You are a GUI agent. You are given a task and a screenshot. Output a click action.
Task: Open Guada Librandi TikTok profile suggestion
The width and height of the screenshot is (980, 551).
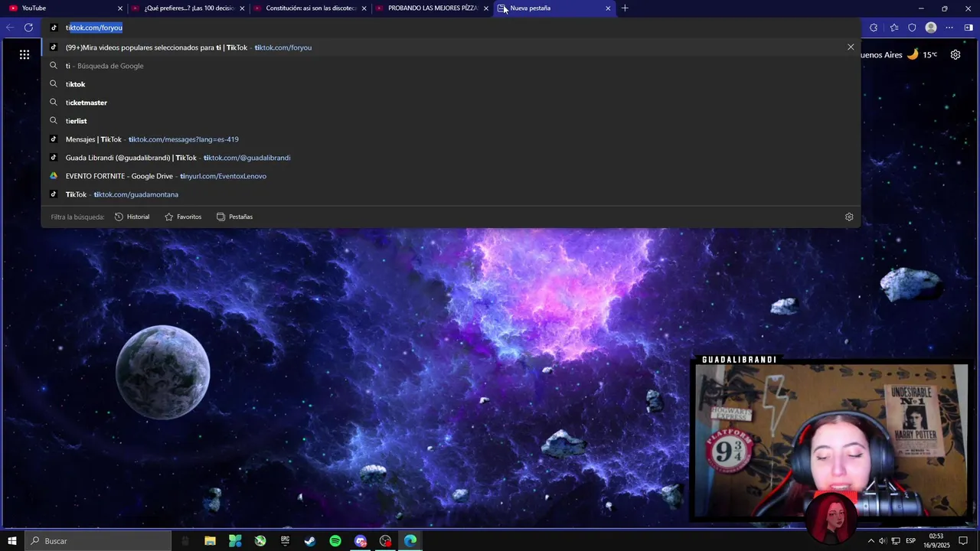pyautogui.click(x=452, y=158)
